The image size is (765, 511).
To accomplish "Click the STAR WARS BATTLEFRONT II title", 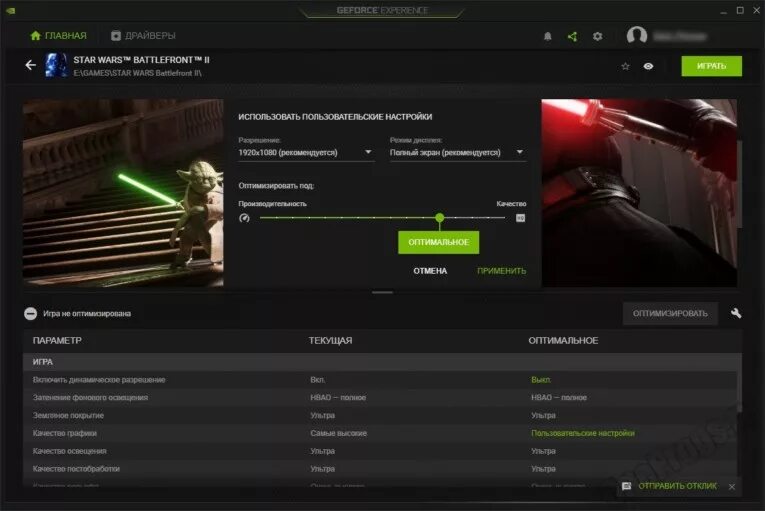I will click(x=141, y=60).
